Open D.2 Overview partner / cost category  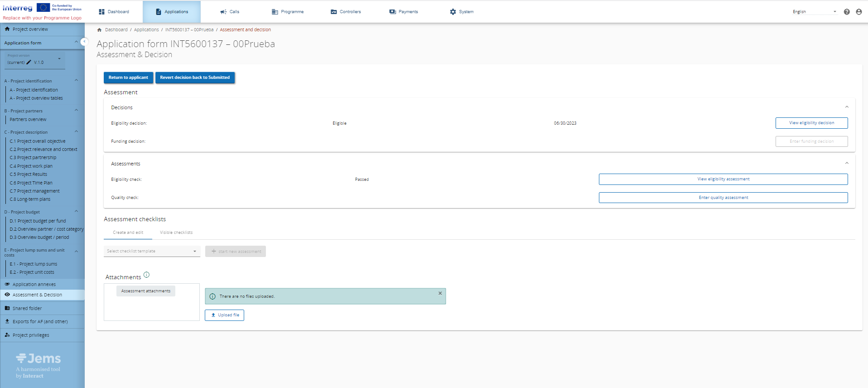tap(47, 229)
